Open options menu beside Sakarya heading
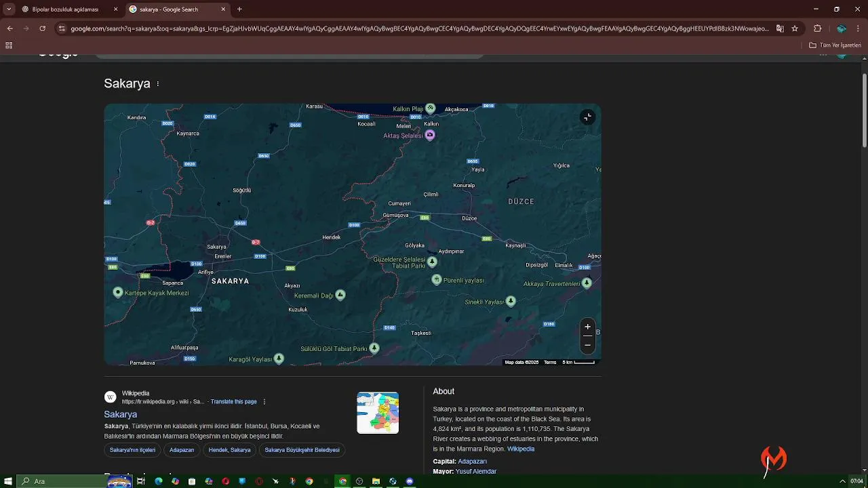868x488 pixels. [158, 84]
